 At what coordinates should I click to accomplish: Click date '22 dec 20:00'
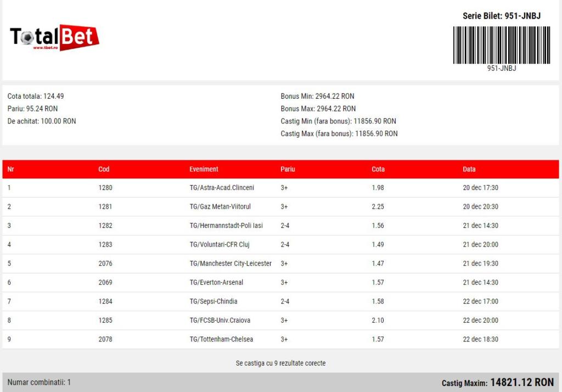pyautogui.click(x=480, y=320)
